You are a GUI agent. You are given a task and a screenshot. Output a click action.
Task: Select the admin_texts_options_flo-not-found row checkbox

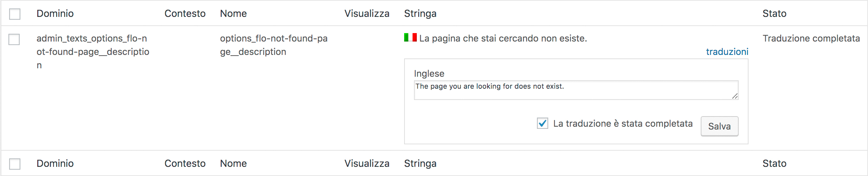(x=14, y=39)
